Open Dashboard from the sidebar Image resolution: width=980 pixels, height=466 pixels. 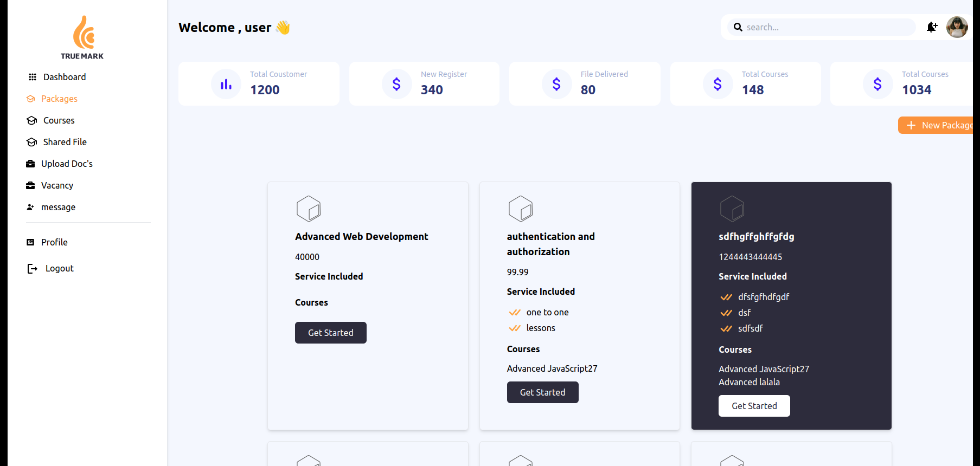64,77
